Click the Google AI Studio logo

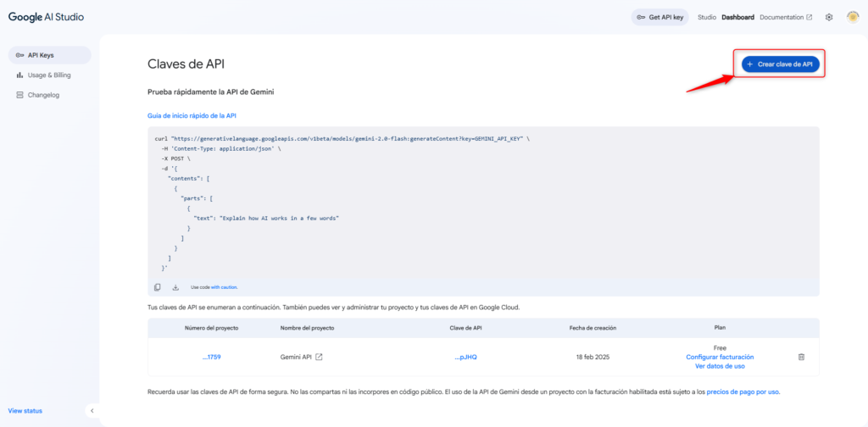(x=46, y=17)
